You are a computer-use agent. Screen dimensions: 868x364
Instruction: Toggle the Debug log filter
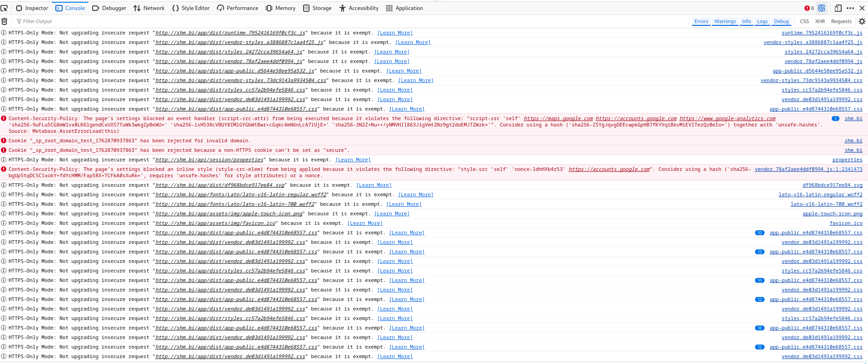(x=781, y=21)
